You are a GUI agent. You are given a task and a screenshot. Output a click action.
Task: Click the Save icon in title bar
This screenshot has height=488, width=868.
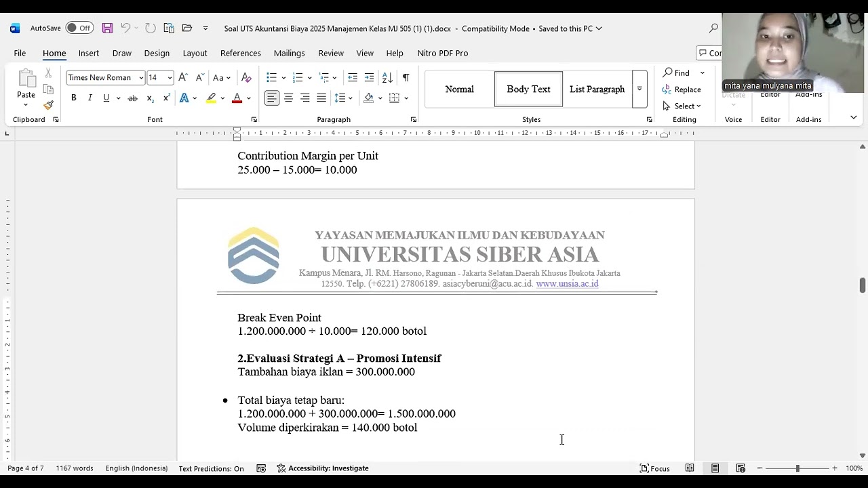(x=107, y=28)
